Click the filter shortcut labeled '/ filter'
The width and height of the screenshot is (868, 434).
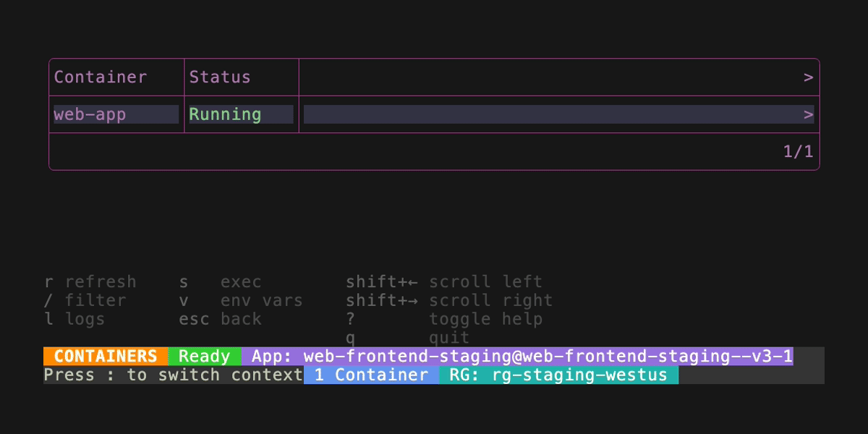point(84,300)
